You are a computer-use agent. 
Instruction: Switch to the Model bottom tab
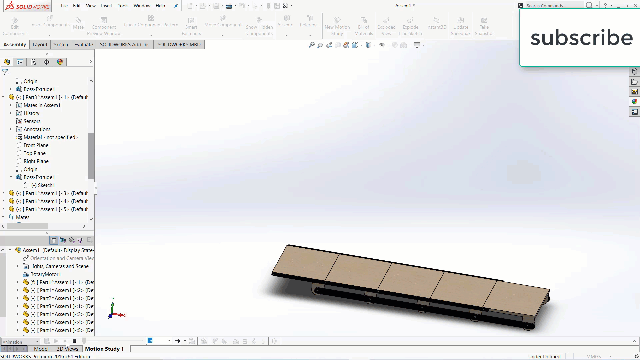[x=40, y=349]
